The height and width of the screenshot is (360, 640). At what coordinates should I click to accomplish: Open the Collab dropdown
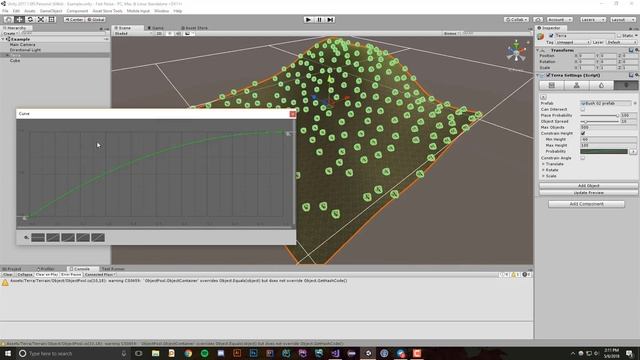pos(516,20)
